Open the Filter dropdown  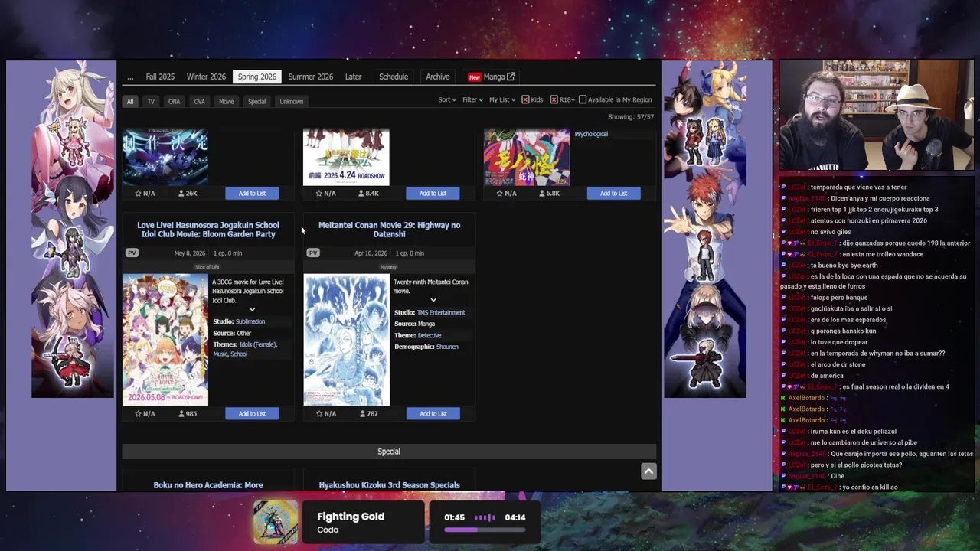pos(473,99)
